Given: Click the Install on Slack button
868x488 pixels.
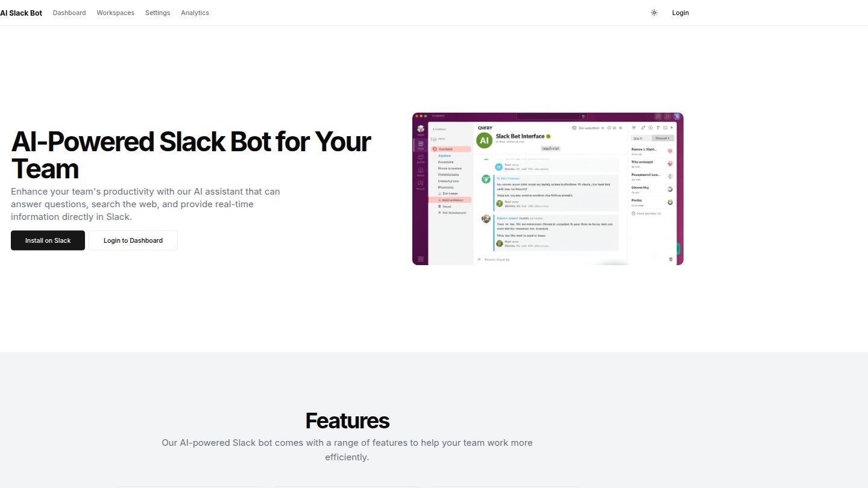Looking at the screenshot, I should pos(48,240).
